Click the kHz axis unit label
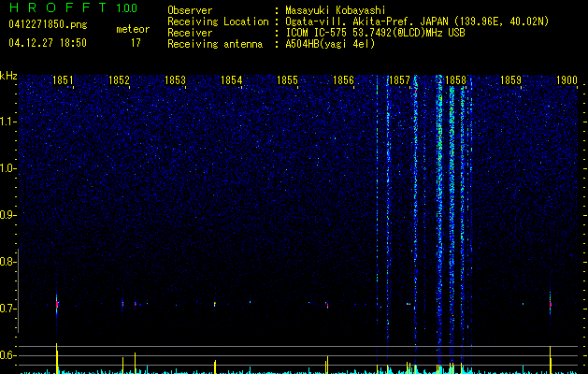 coord(8,76)
